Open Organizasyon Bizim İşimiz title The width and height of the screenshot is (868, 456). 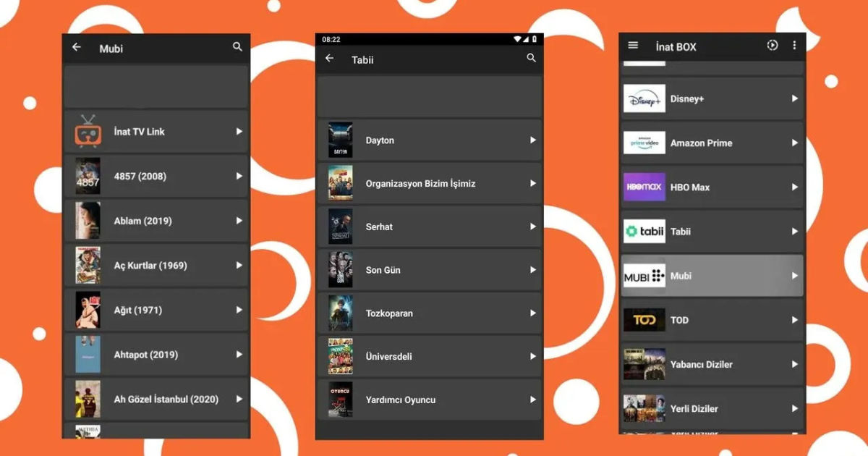coord(420,184)
